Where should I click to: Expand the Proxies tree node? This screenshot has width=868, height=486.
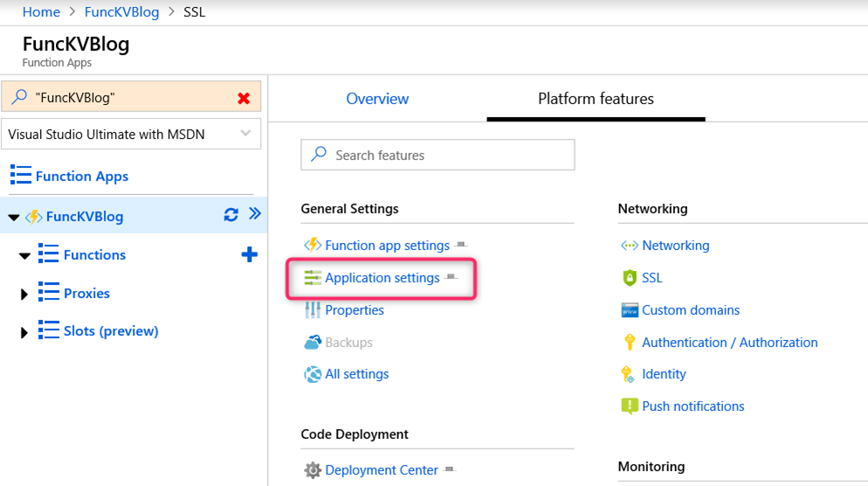[24, 294]
